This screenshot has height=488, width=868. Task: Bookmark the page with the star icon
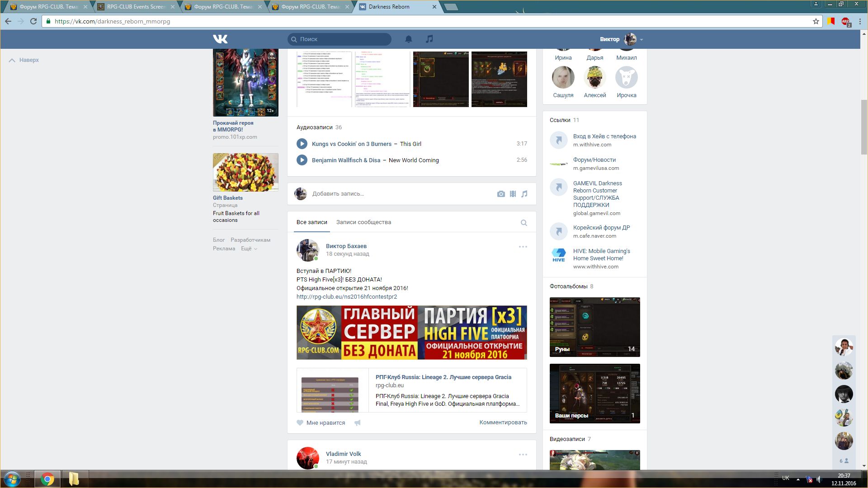(816, 21)
